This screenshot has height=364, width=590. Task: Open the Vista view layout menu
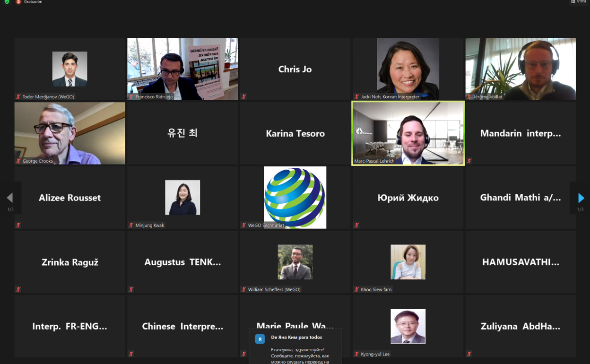click(x=579, y=2)
